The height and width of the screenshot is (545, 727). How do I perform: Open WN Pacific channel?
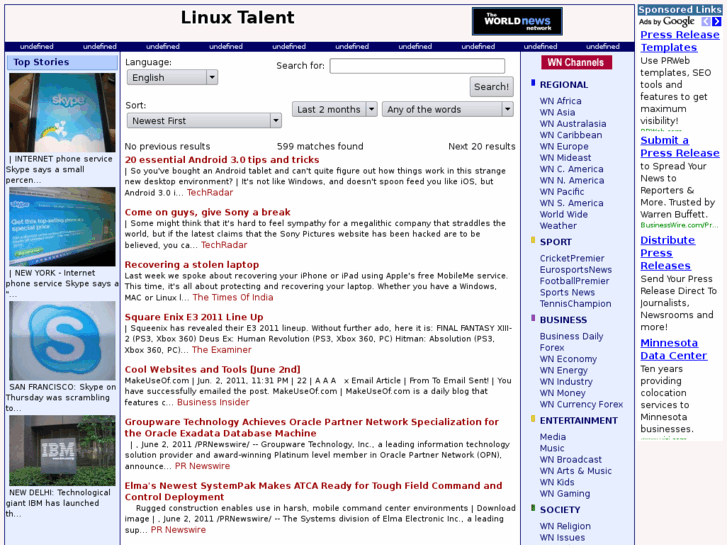[x=561, y=192]
